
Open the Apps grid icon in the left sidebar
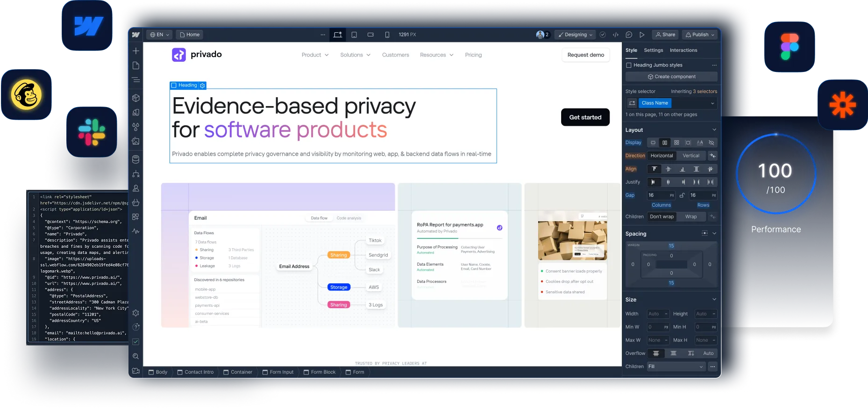[x=136, y=217]
